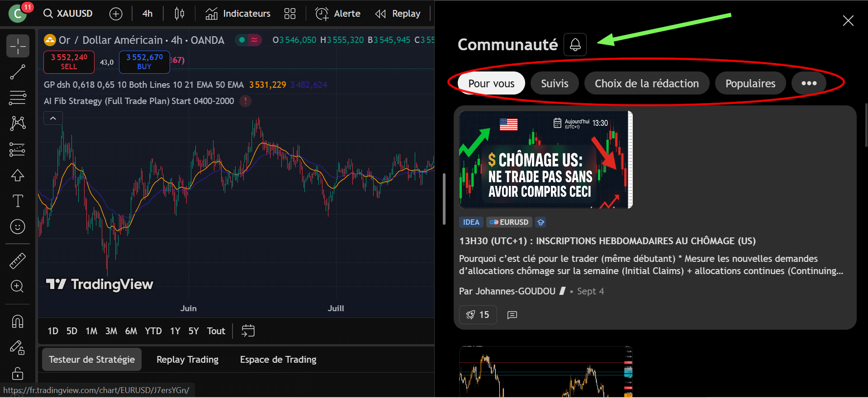The height and width of the screenshot is (398, 868).
Task: Set chart range to 1M
Action: [91, 331]
